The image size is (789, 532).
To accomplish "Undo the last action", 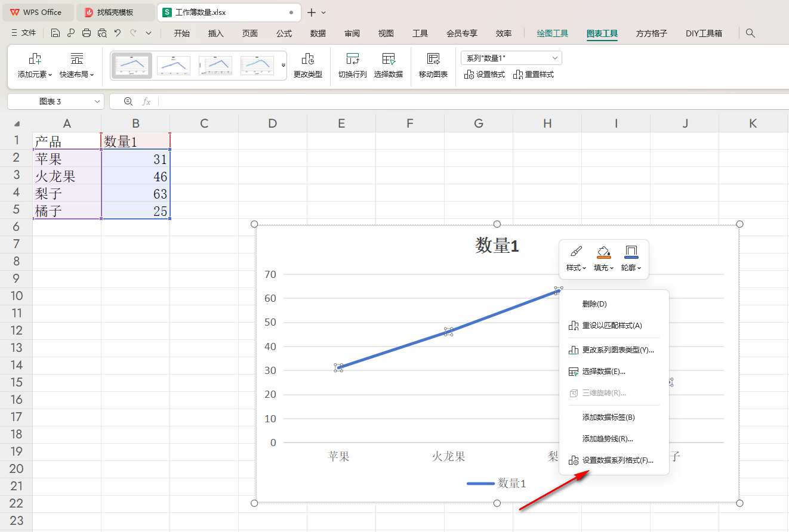I will coord(118,33).
